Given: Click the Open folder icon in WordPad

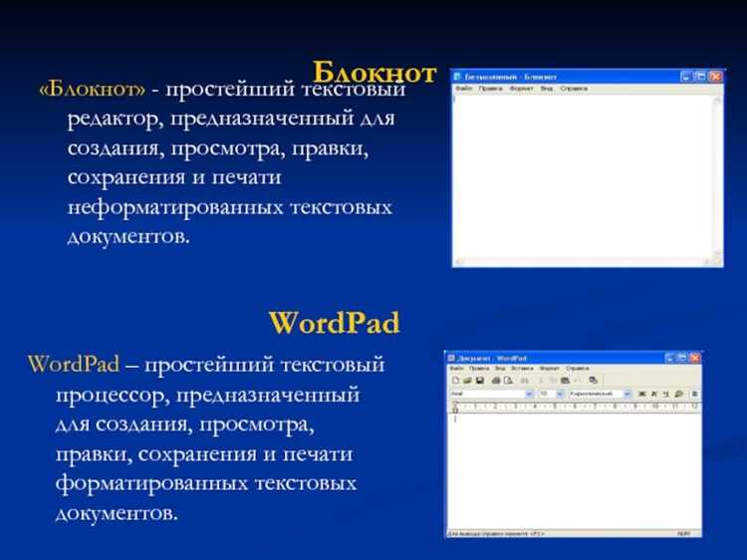Looking at the screenshot, I should tap(467, 381).
